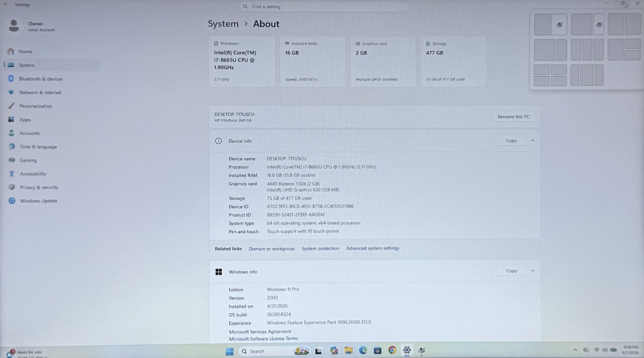Open the News for you widget

[26, 354]
